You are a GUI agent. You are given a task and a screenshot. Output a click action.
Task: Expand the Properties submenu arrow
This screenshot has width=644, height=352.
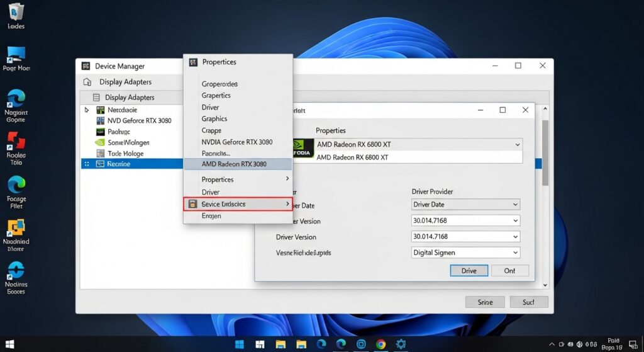[x=287, y=178]
